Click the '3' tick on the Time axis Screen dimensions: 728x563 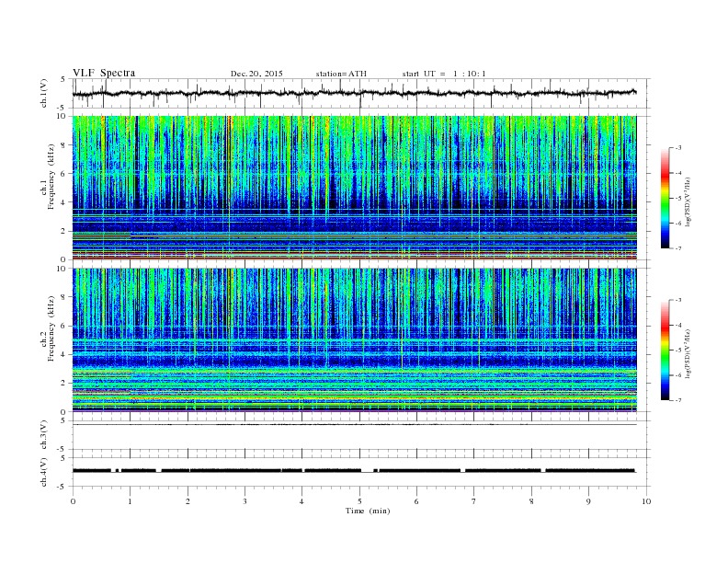(245, 501)
